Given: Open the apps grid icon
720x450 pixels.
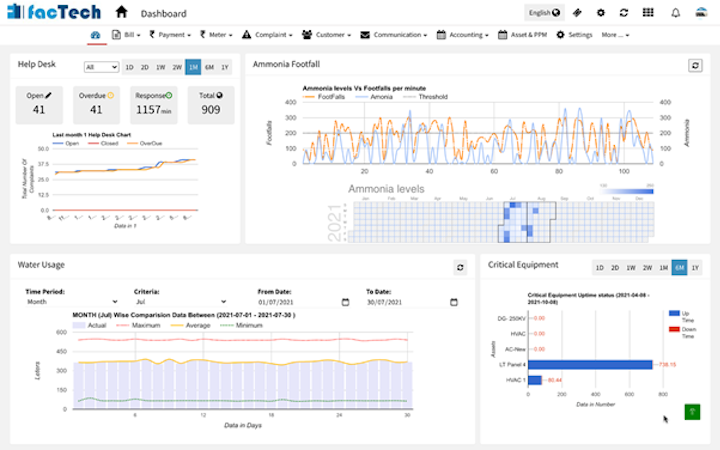Looking at the screenshot, I should pyautogui.click(x=648, y=12).
